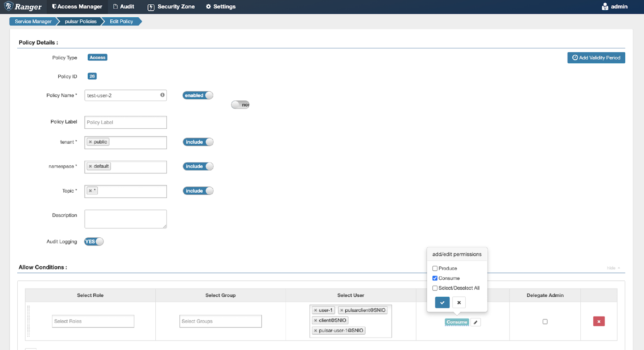Toggle the Audit Logging YES switch

tap(94, 242)
